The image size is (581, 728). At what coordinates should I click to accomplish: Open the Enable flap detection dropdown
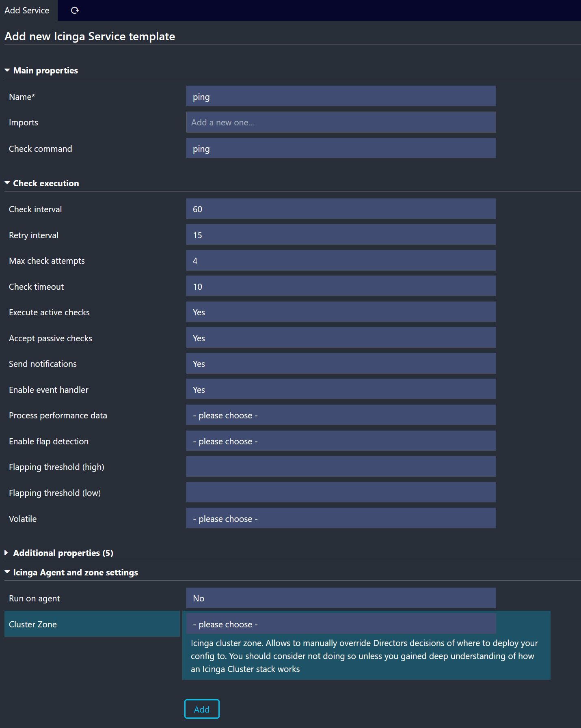[341, 441]
